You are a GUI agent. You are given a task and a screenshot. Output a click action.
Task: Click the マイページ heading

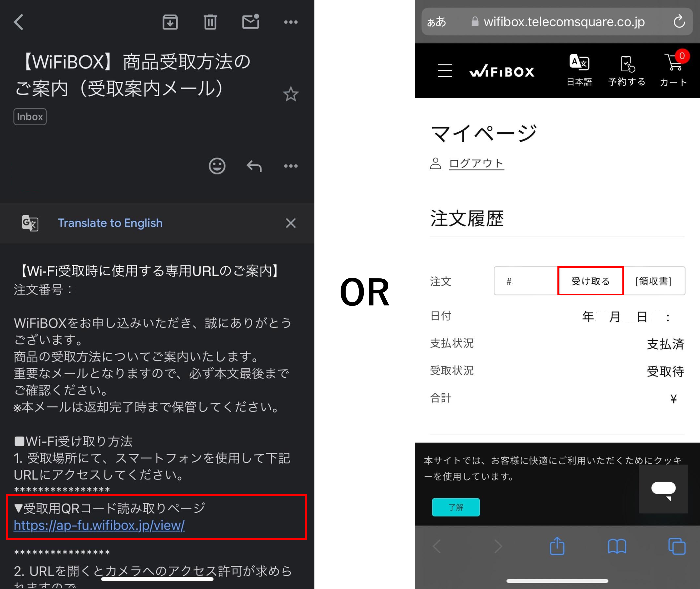click(x=484, y=133)
